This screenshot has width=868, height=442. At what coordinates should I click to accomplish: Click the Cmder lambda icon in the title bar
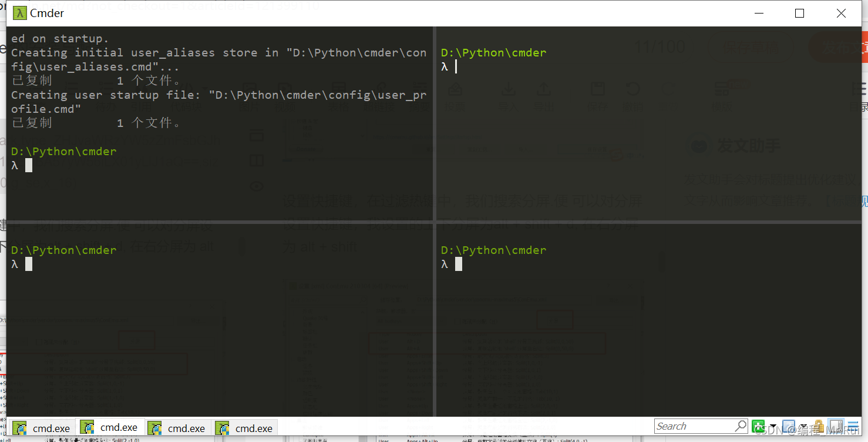(19, 13)
